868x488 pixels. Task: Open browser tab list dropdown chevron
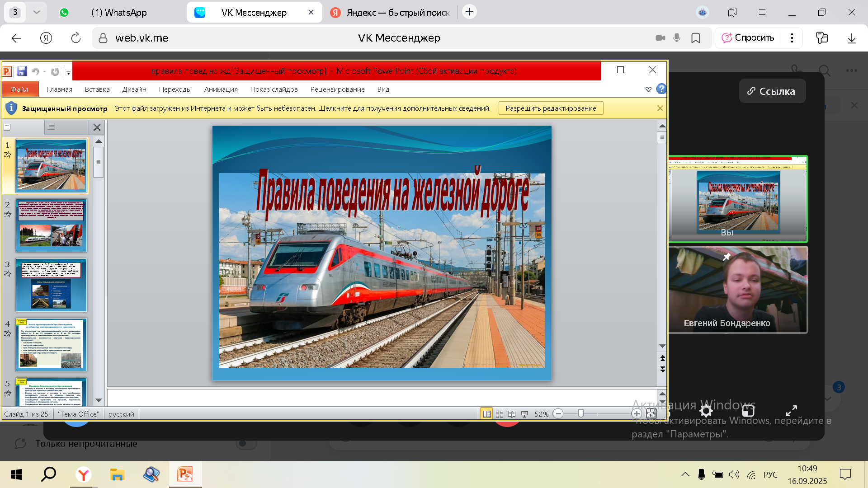pyautogui.click(x=37, y=12)
